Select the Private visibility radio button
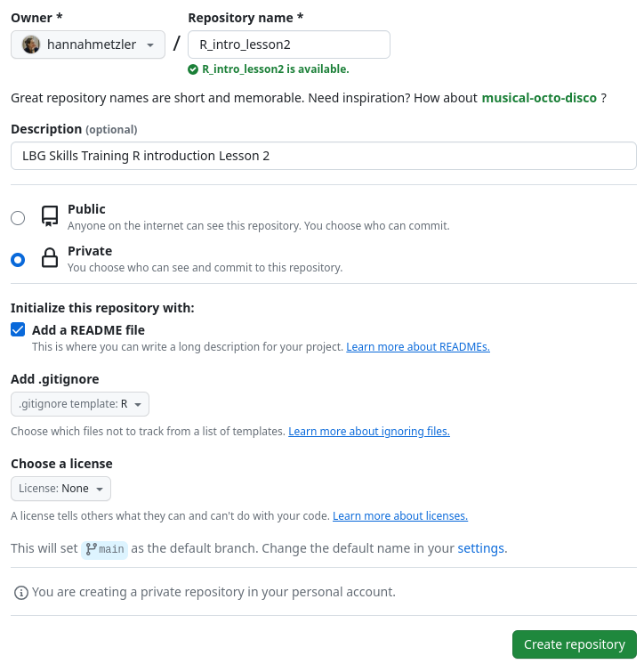Viewport: 644px width, 664px height. tap(18, 260)
